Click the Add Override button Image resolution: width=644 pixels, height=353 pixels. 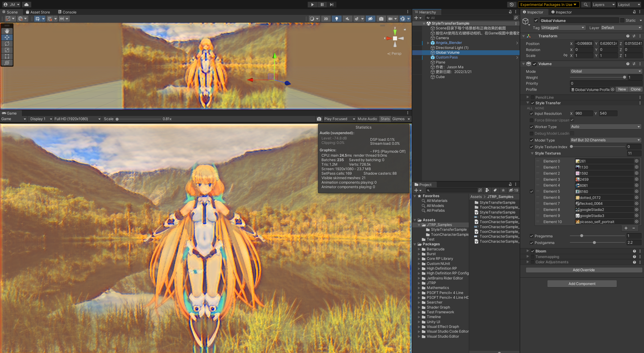coord(584,270)
